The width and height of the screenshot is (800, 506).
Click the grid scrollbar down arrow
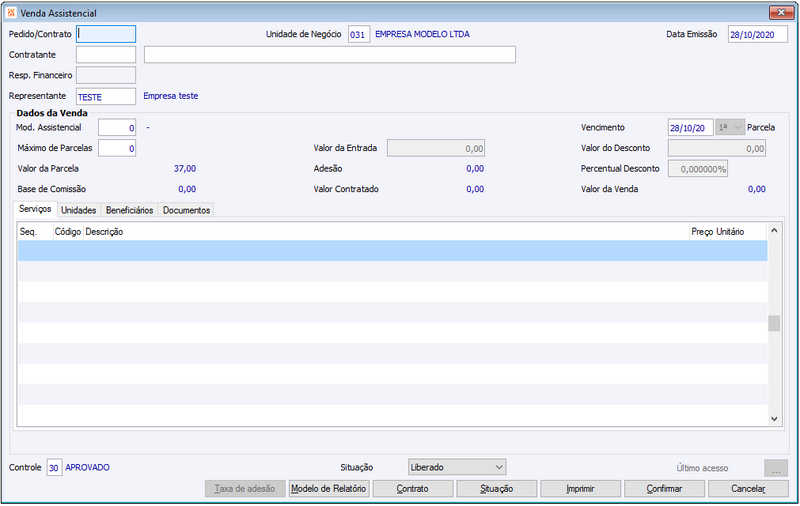pyautogui.click(x=774, y=419)
